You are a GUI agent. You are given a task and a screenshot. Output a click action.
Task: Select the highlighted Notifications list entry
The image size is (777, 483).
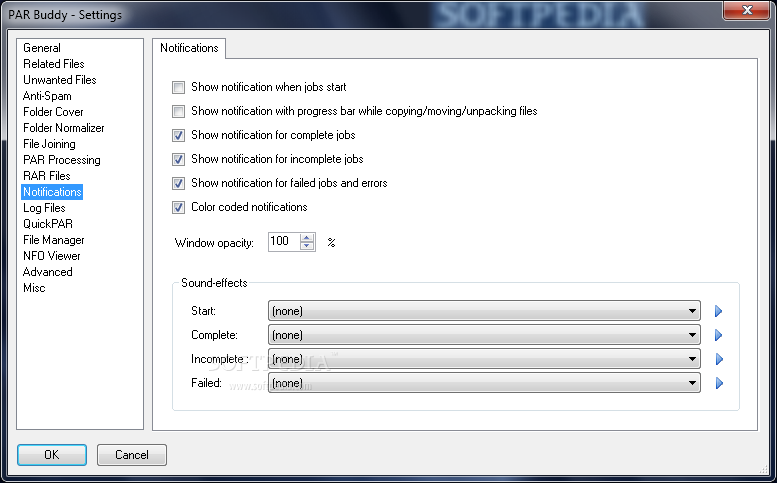pos(52,192)
